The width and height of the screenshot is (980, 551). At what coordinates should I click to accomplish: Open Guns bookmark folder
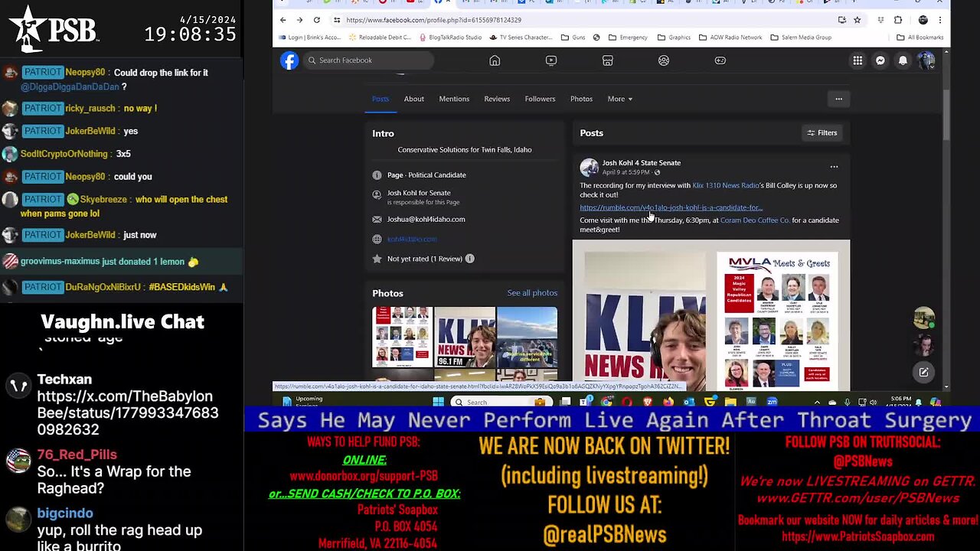point(573,37)
